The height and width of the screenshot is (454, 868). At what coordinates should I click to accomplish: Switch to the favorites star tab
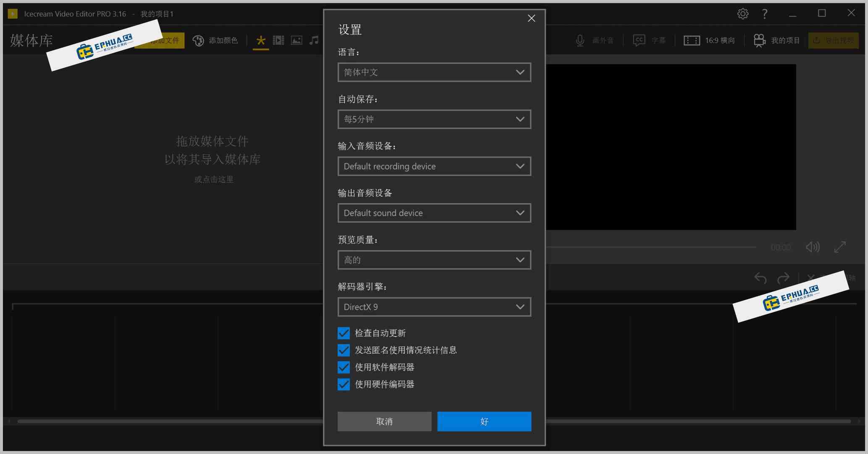(x=260, y=40)
